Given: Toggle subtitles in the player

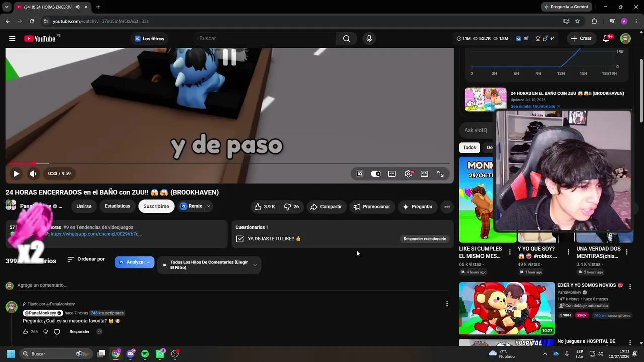Looking at the screenshot, I should coord(392,174).
